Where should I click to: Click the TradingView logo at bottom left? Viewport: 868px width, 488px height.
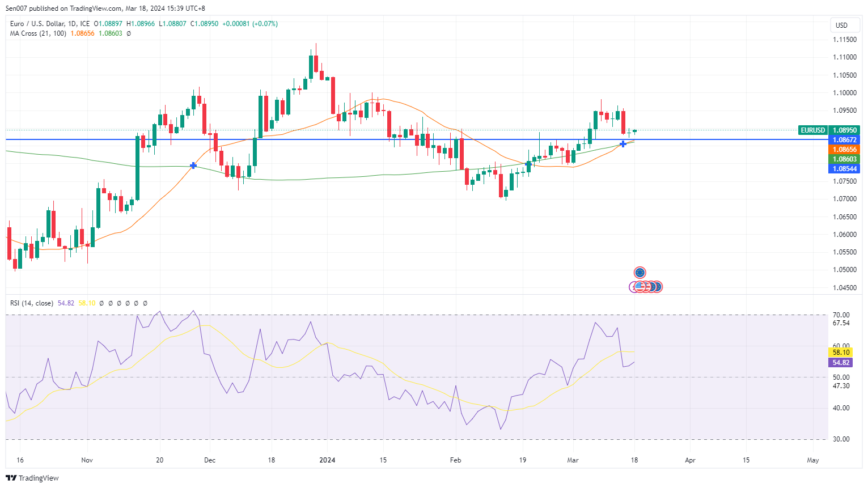tap(32, 478)
